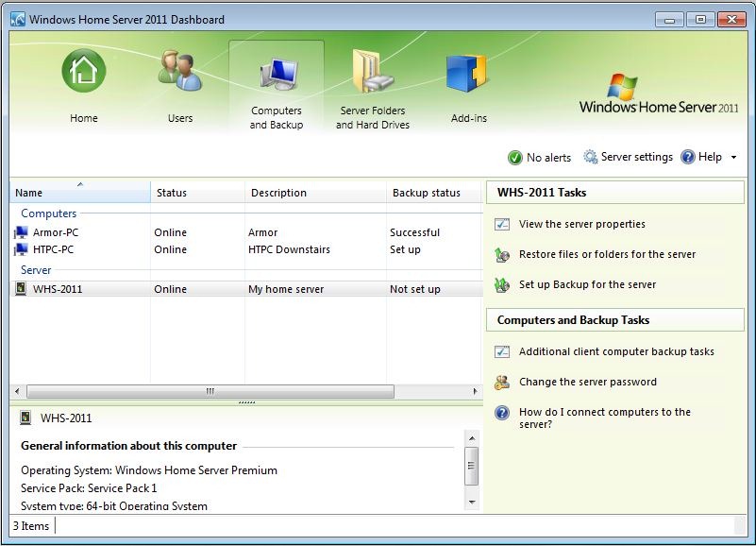Viewport: 756px width, 546px height.
Task: Click the WHS-2011 server icon in list
Action: click(x=21, y=289)
